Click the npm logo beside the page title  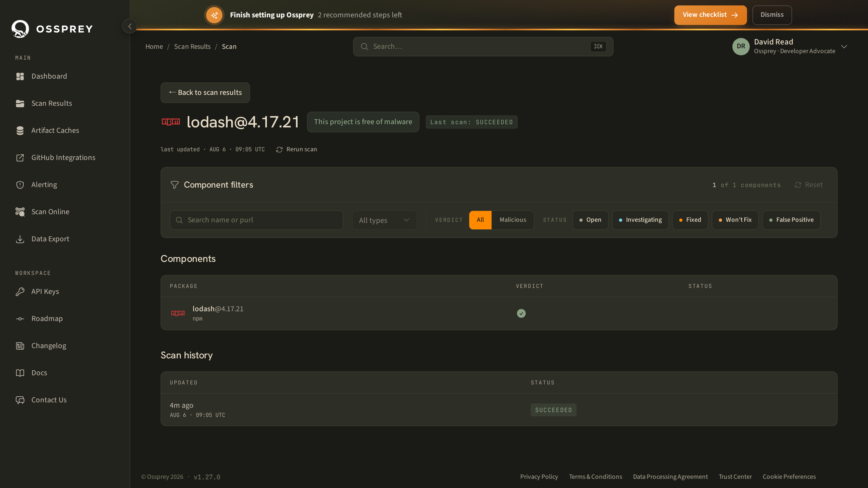(171, 122)
